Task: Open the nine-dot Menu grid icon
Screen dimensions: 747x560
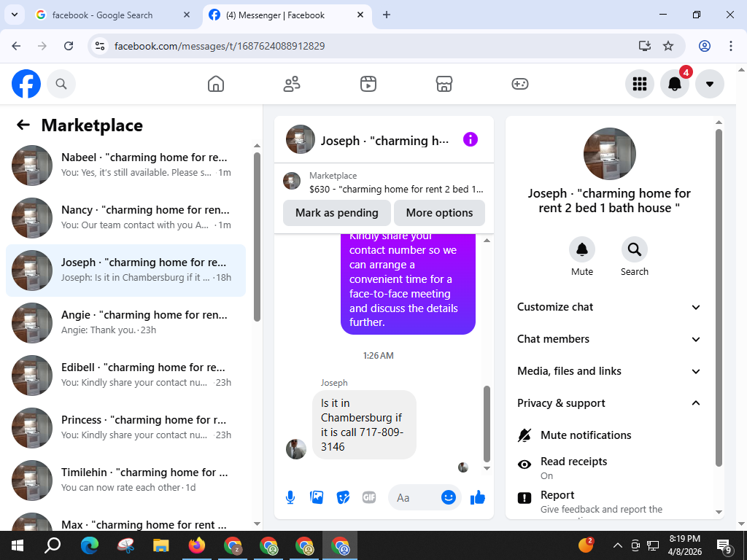Action: click(639, 84)
